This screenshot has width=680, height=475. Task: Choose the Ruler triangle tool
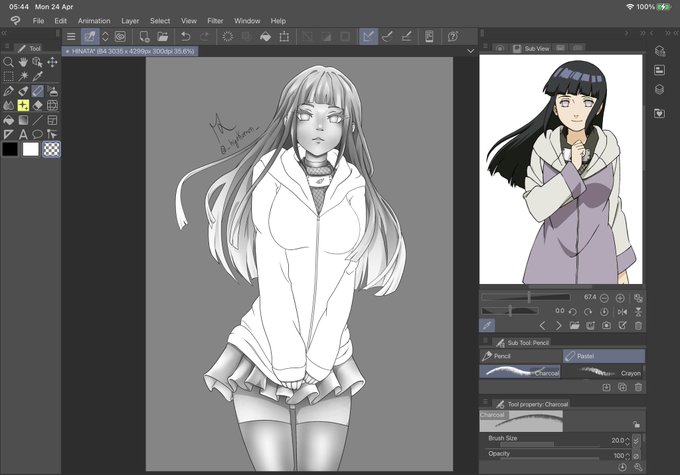point(8,134)
